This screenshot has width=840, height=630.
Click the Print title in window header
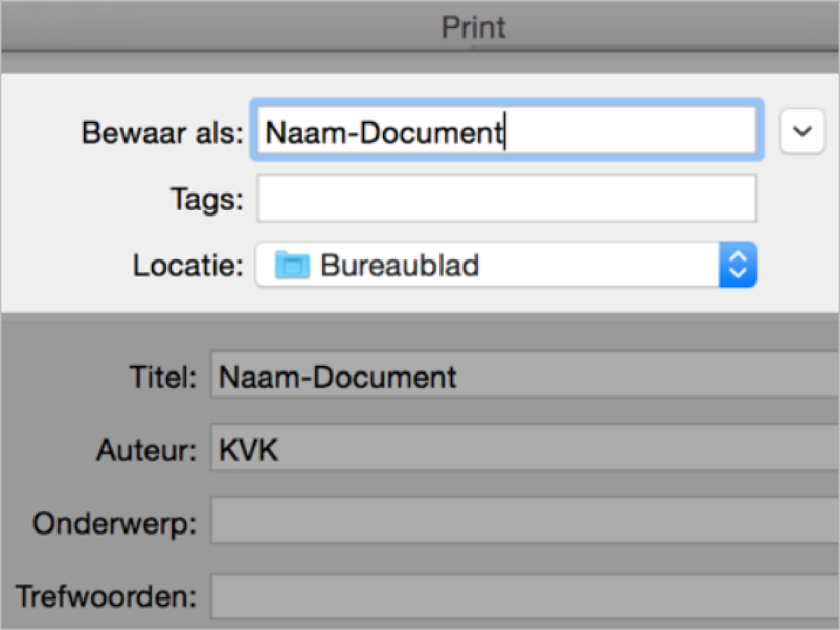pos(473,28)
